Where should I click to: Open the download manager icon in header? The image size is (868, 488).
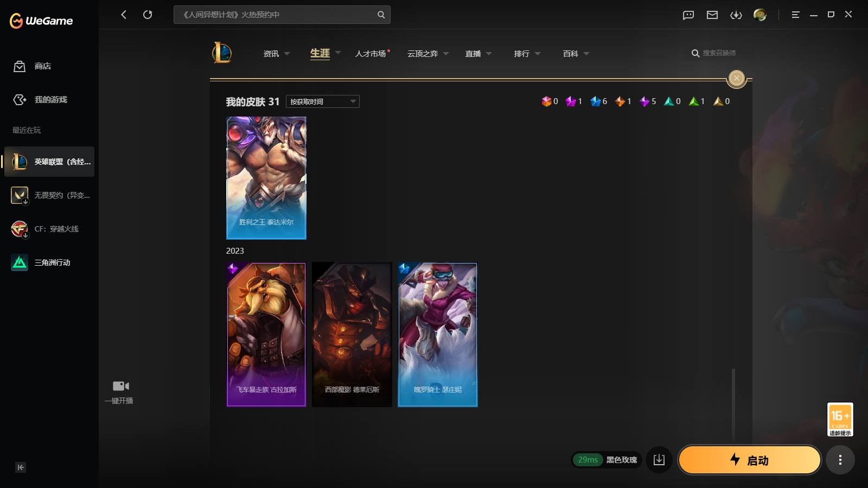tap(736, 15)
